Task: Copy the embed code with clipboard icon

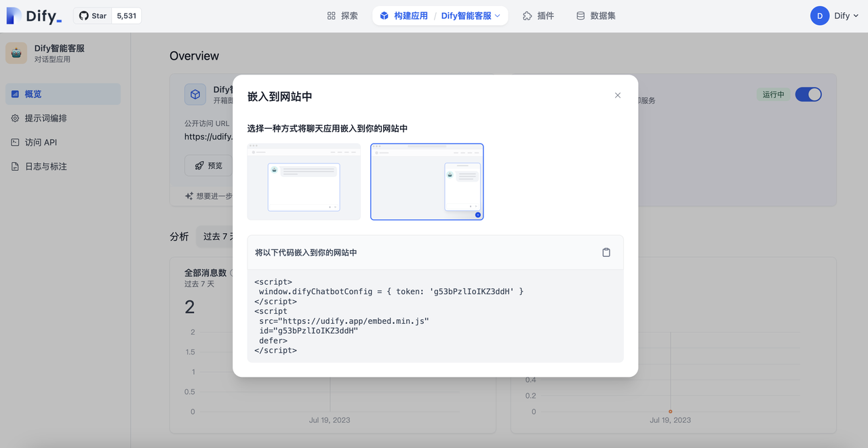Action: [606, 252]
